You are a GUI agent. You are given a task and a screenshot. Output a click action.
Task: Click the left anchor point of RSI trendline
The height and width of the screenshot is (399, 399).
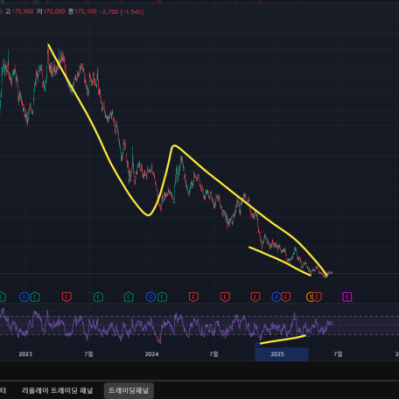[257, 344]
